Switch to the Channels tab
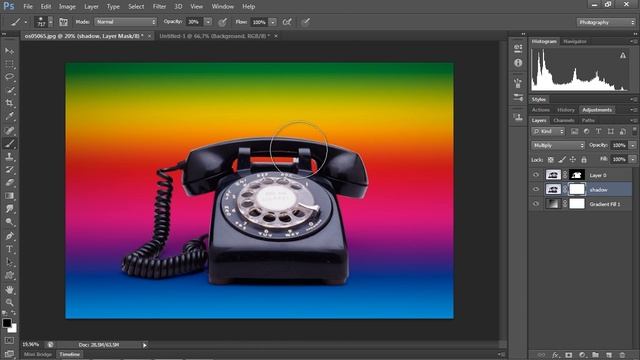The height and width of the screenshot is (360, 640). pos(564,120)
